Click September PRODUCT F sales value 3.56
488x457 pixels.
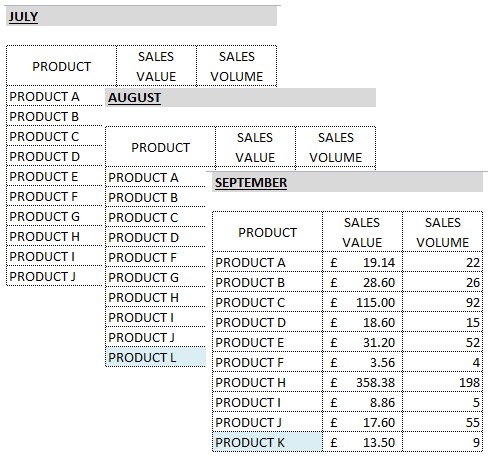(362, 362)
